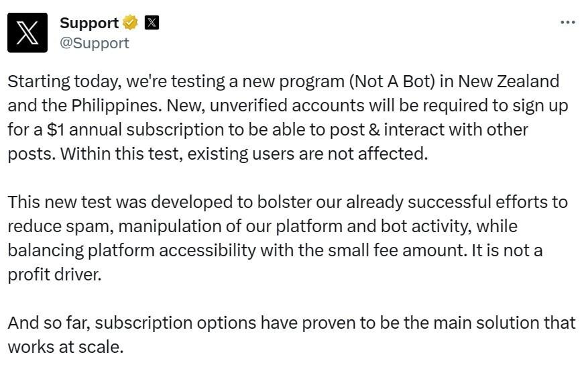Click the small X affiliate badge
The width and height of the screenshot is (588, 373).
(152, 23)
